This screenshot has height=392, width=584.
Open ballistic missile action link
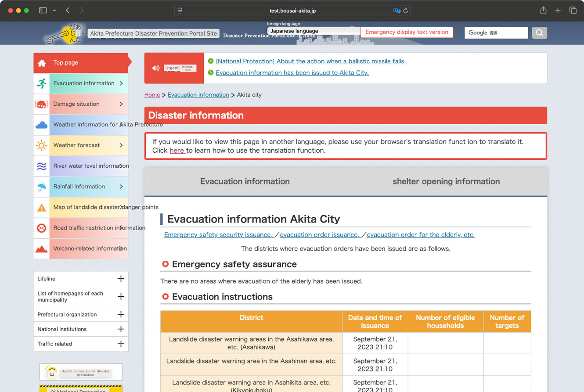coord(310,61)
